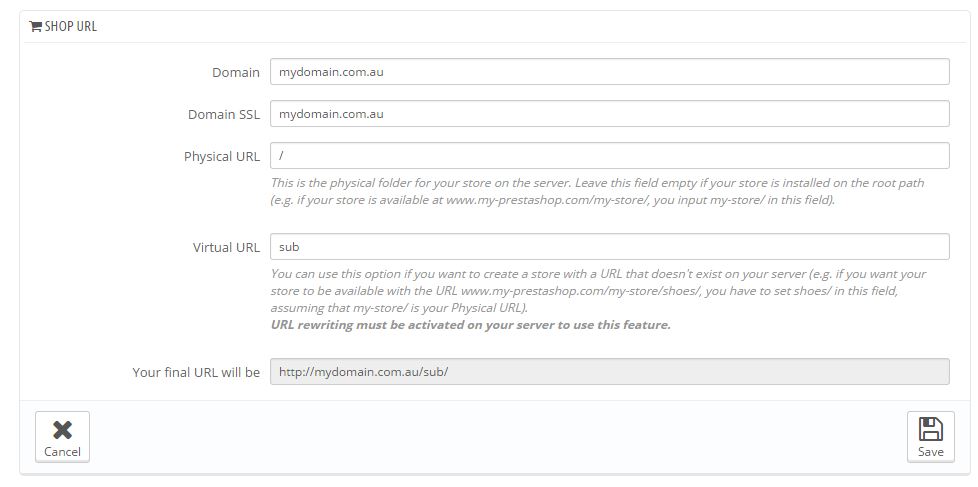Focus the Domain input field
This screenshot has width=978, height=487.
609,72
